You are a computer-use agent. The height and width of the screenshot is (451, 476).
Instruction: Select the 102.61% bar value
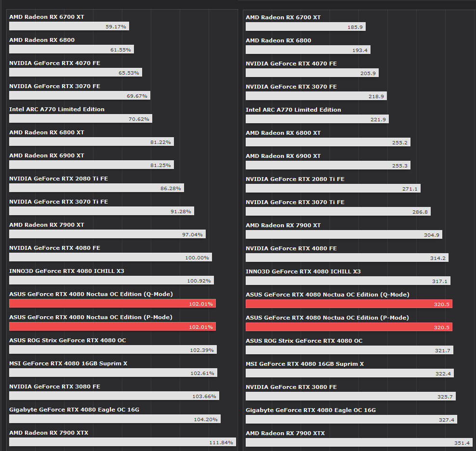pyautogui.click(x=202, y=373)
